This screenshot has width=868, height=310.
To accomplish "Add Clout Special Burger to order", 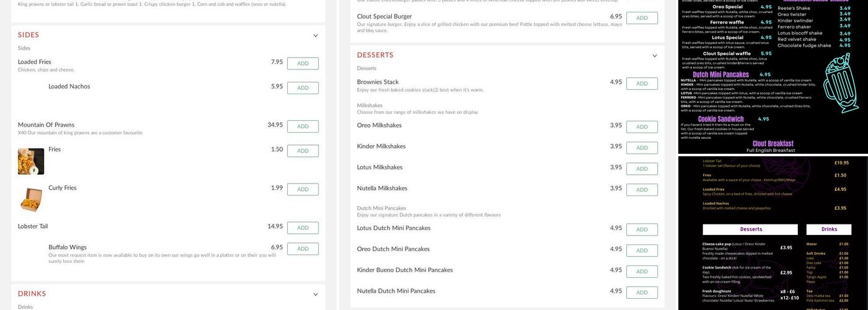I will (x=642, y=18).
